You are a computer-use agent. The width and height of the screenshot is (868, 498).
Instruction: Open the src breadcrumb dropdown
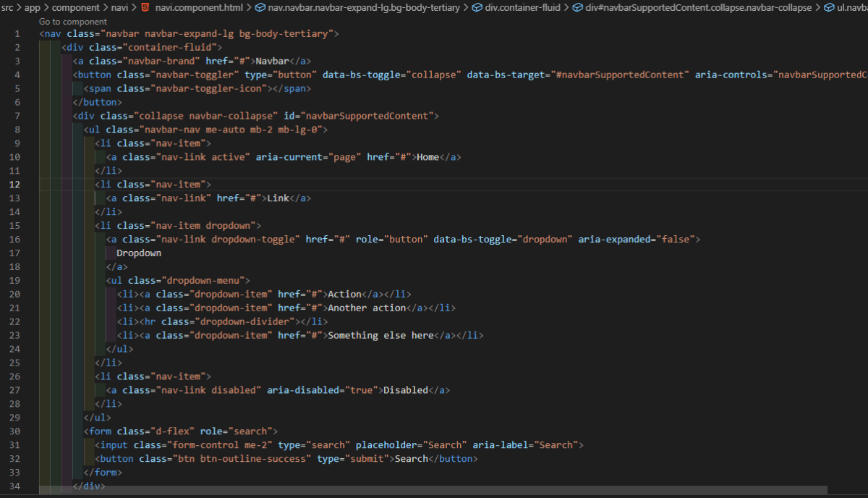click(7, 7)
